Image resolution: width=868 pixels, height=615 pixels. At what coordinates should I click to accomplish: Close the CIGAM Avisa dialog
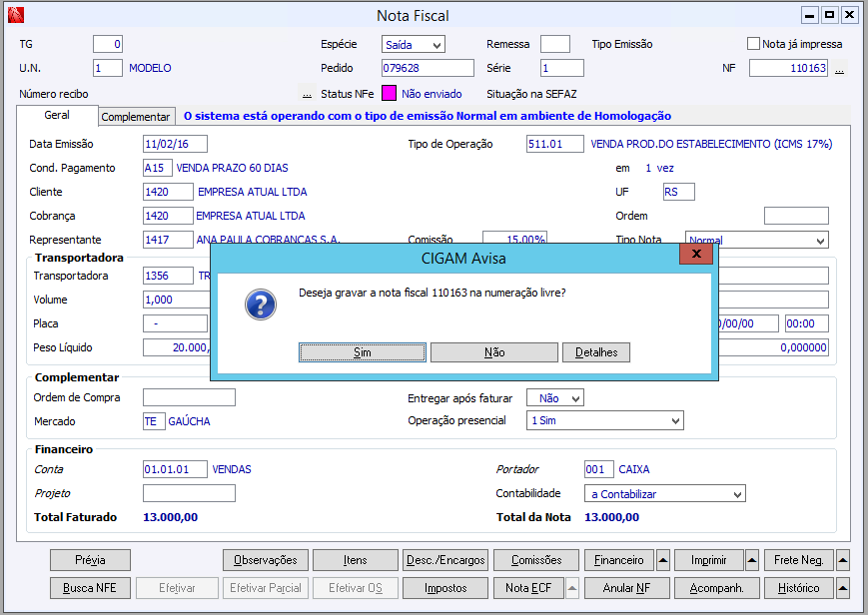point(695,255)
